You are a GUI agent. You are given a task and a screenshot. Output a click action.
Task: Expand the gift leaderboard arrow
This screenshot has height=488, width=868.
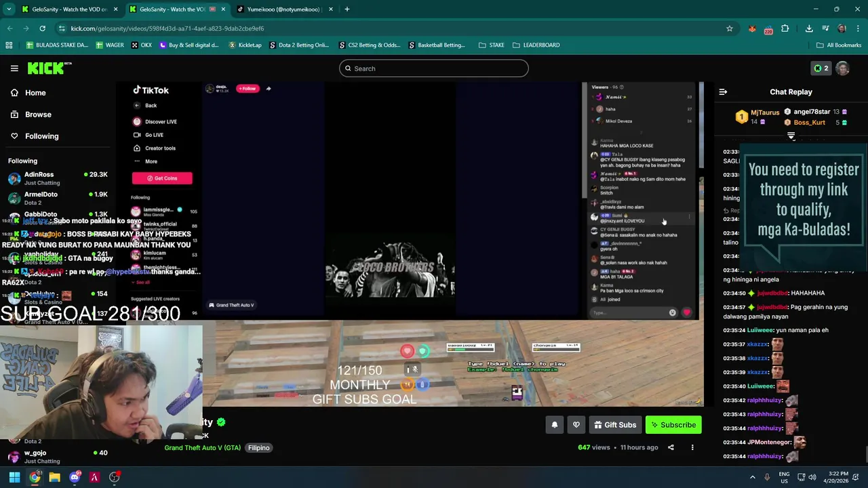[791, 136]
